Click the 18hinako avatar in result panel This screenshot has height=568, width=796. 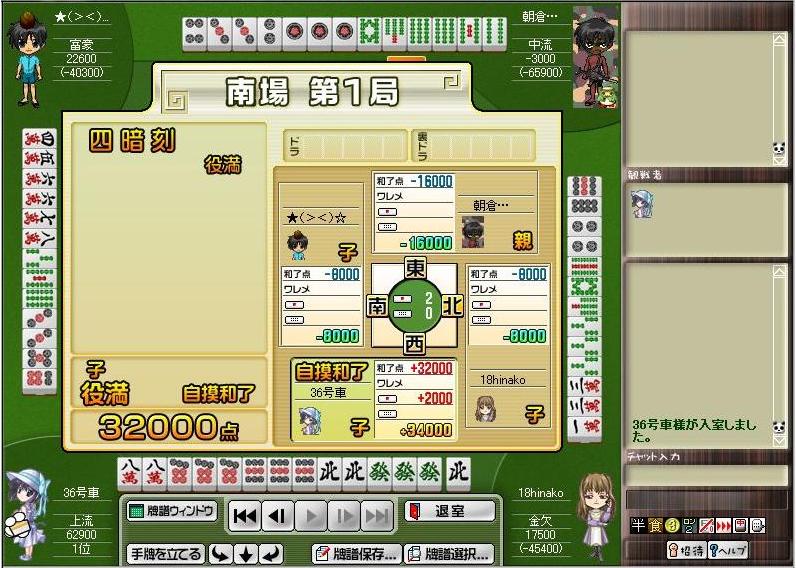pos(486,409)
